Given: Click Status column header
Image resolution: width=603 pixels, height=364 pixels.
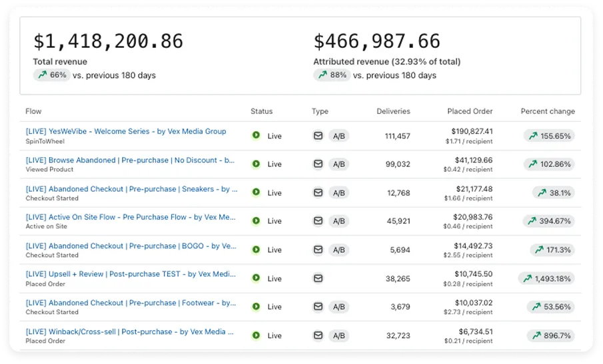Looking at the screenshot, I should (261, 111).
